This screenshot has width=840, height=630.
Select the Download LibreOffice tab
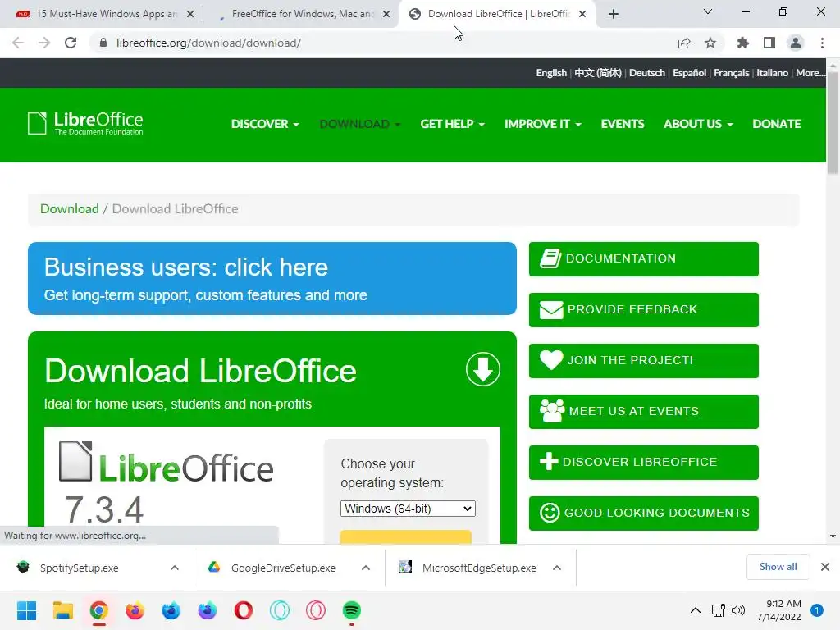pos(498,14)
